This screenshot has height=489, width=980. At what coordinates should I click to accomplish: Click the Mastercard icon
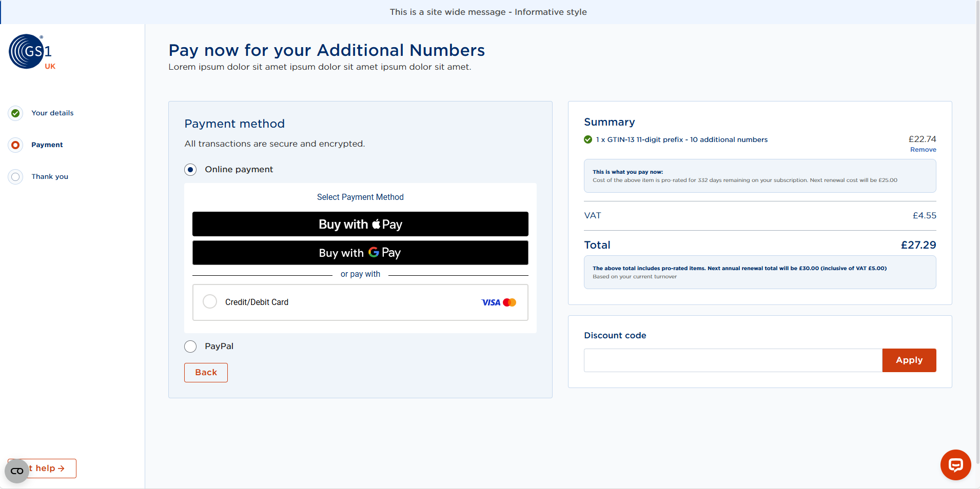(x=510, y=302)
